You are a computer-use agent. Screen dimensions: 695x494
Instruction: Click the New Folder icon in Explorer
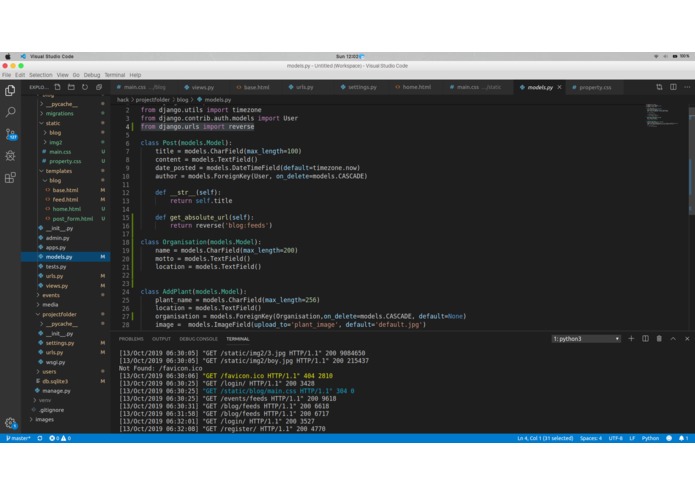pyautogui.click(x=71, y=87)
